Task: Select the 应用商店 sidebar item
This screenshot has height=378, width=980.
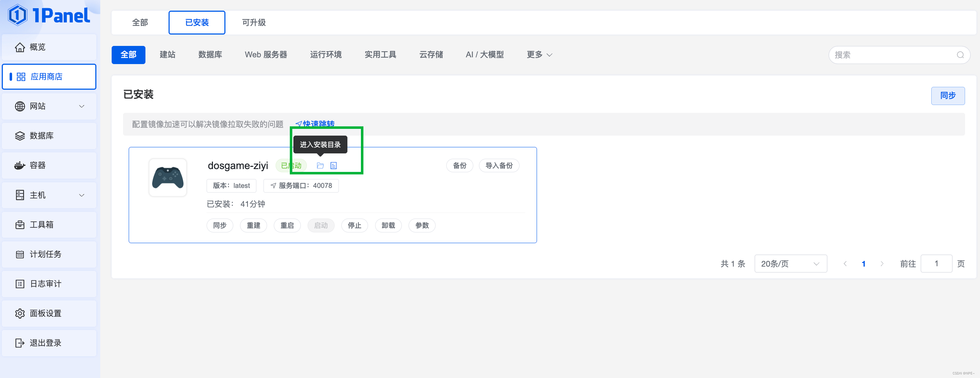Action: click(49, 77)
